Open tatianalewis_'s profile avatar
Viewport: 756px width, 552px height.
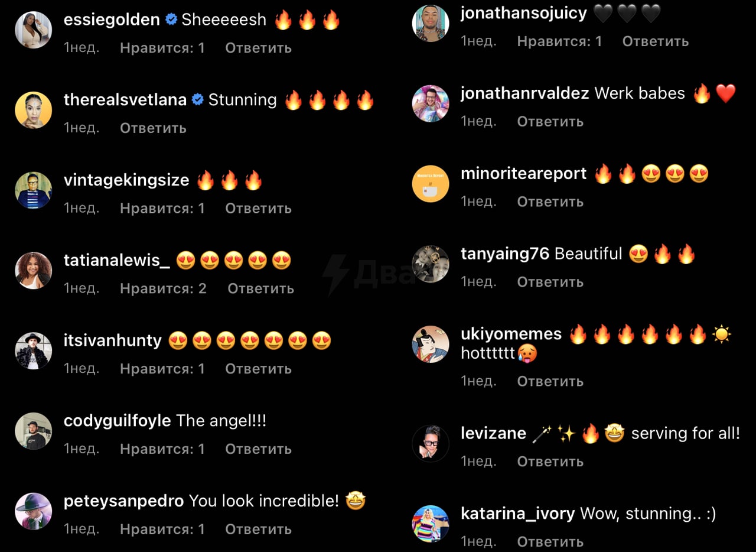[x=33, y=271]
